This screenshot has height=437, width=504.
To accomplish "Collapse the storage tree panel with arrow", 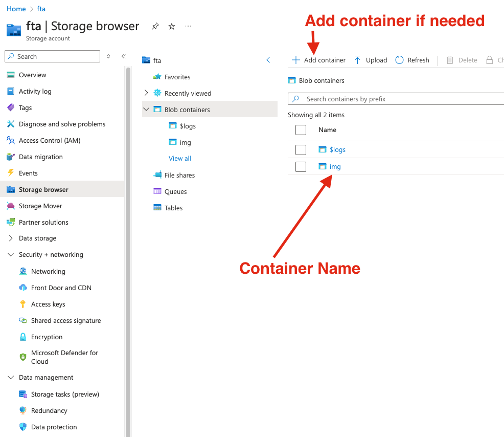I will point(268,60).
